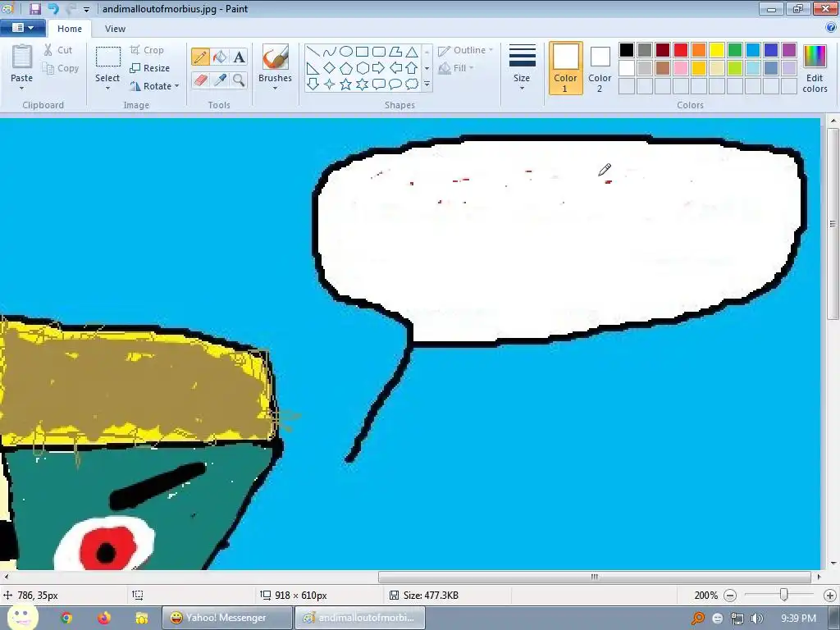
Task: Choose the Right triangle shape
Action: coord(313,68)
